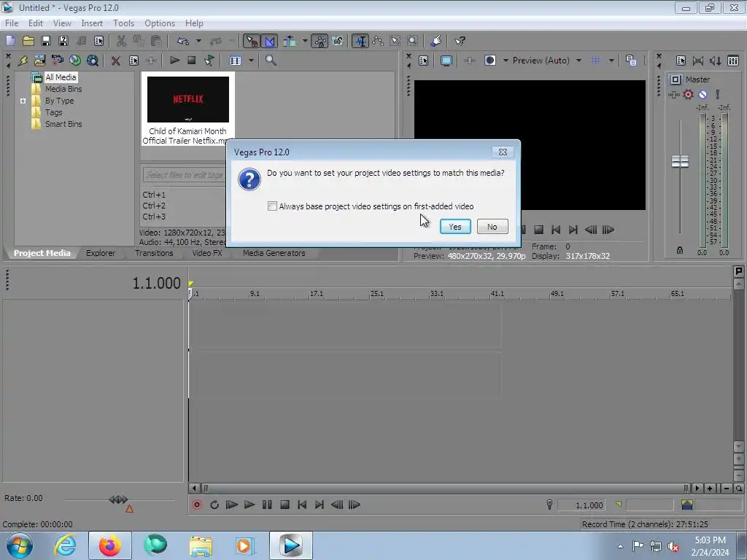Click the Interactive Tutorials hand icon
747x560 pixels.
click(436, 41)
